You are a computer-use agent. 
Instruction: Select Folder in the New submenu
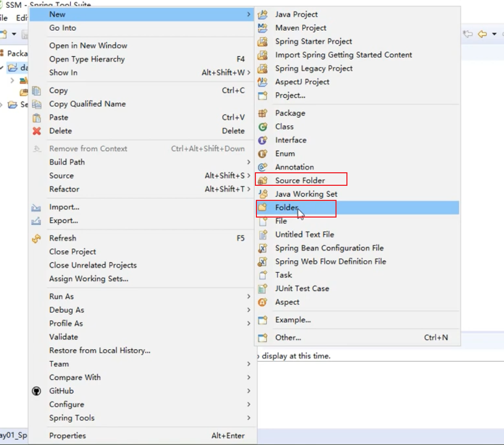357,208
